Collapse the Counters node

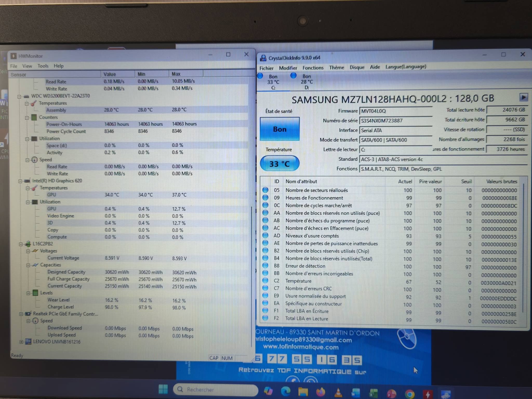pyautogui.click(x=27, y=118)
